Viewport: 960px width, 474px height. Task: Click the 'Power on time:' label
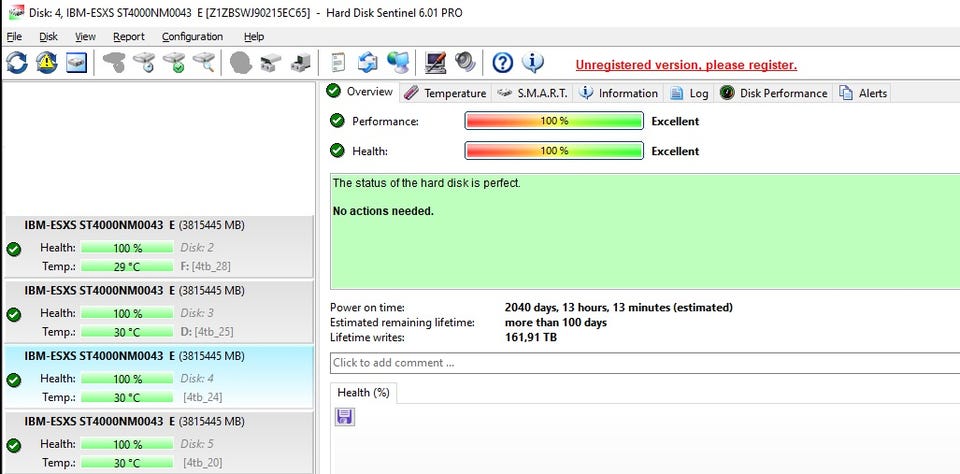367,307
